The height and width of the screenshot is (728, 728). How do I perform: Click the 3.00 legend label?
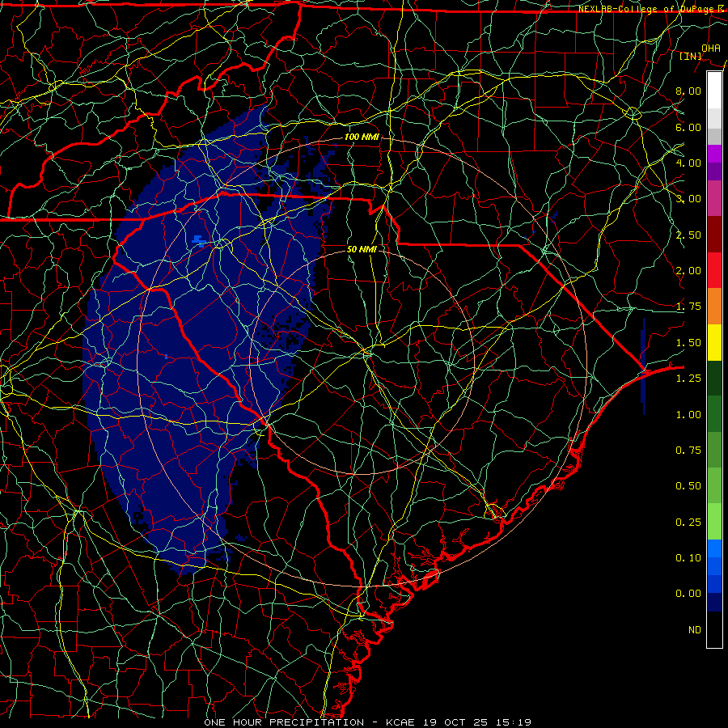click(x=688, y=199)
